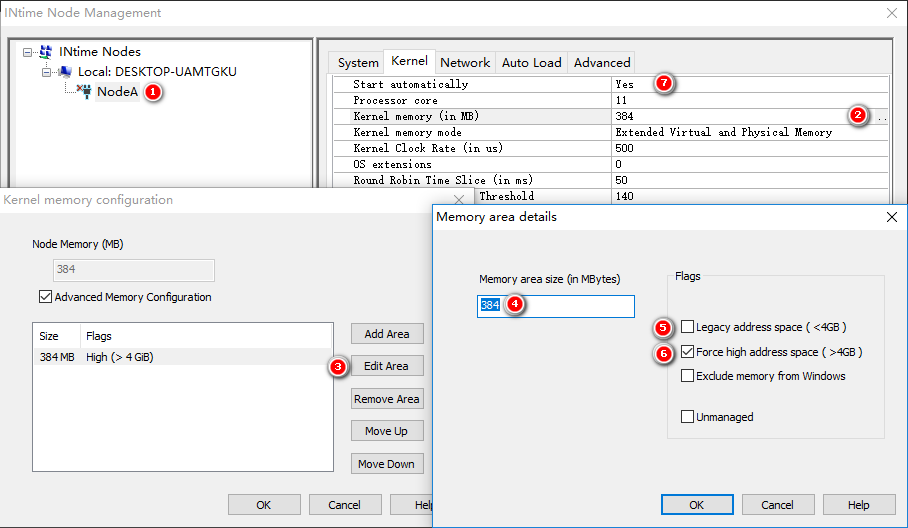The image size is (908, 528).
Task: Close the Memory area details dialog
Action: (x=892, y=217)
